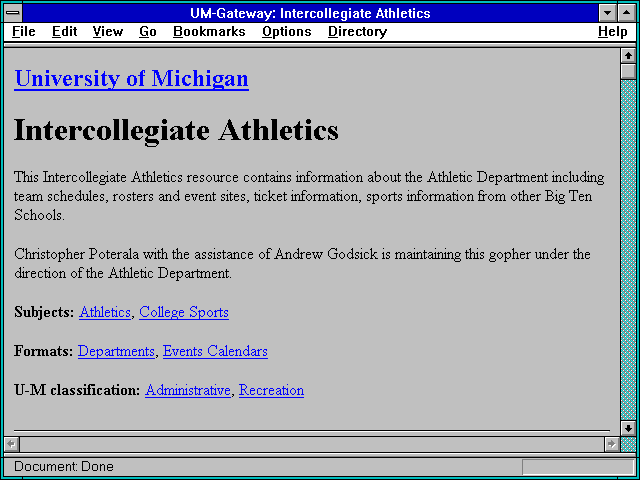Open the Athletics subject link
Screen dimensions: 640x480
[105, 312]
